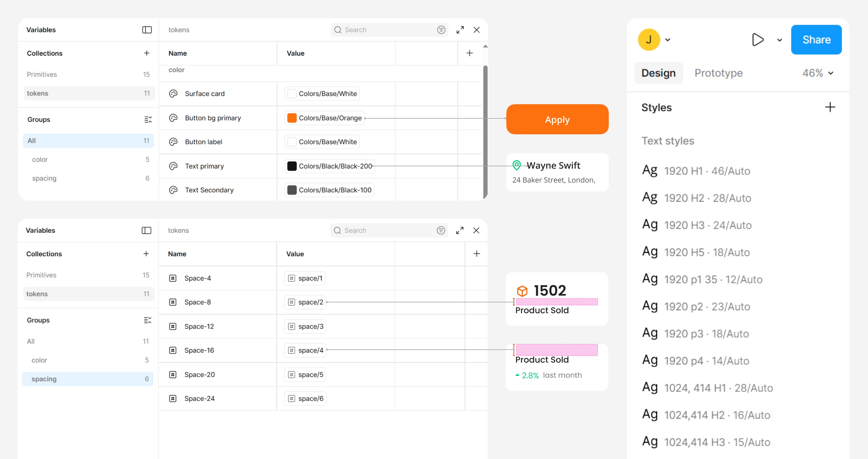Toggle the sidebar in the bottom Variables panel
The image size is (868, 459).
146,230
